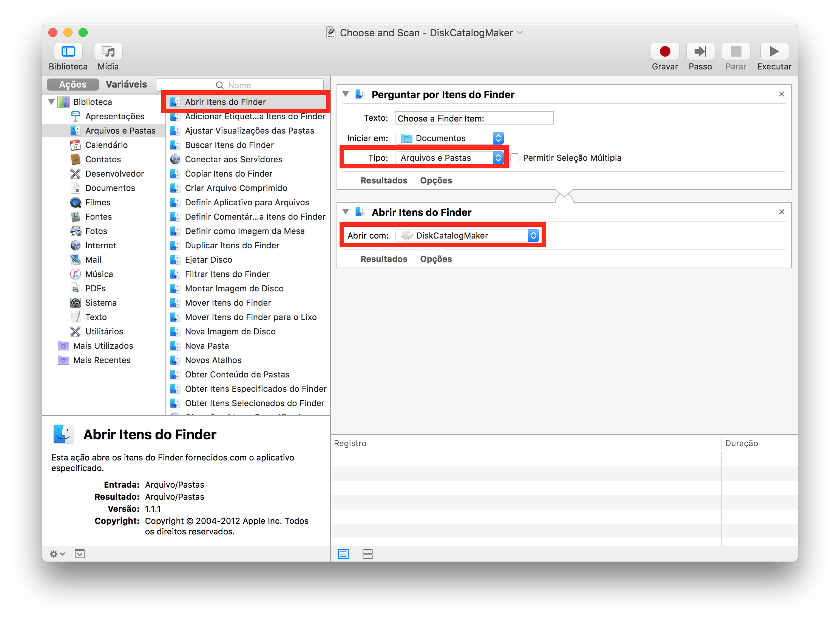The image size is (840, 622).
Task: Select the Documentos library category
Action: pos(110,188)
